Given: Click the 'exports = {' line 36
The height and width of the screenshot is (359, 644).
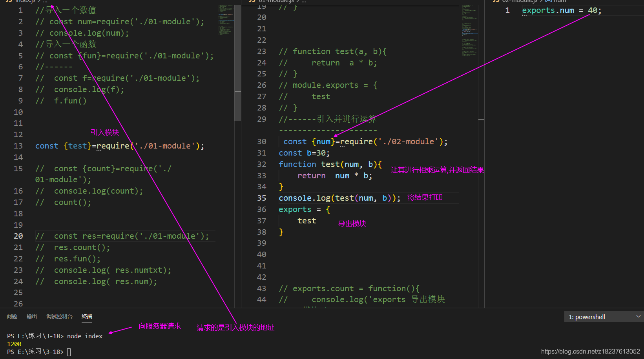Looking at the screenshot, I should point(304,209).
